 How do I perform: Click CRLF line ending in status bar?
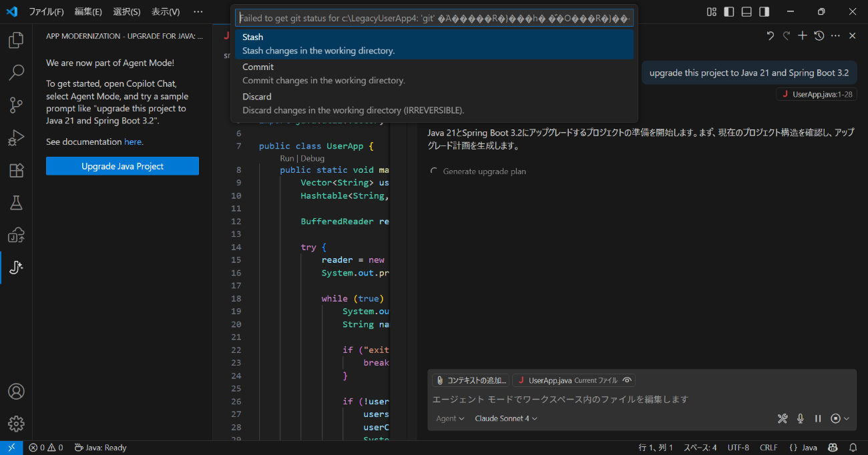pos(769,448)
